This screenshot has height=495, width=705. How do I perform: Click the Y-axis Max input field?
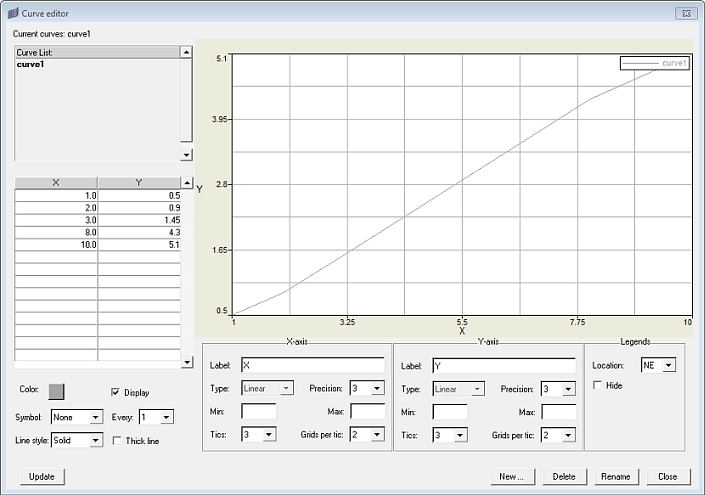[x=559, y=411]
